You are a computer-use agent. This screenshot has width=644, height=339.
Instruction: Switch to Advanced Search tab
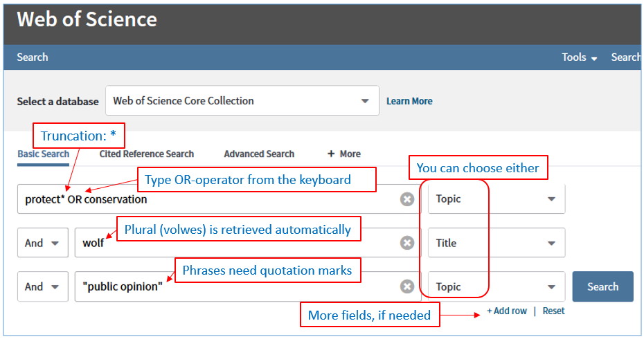(x=259, y=154)
